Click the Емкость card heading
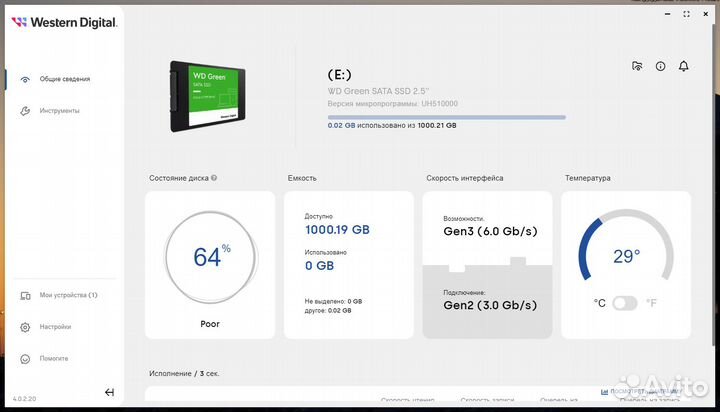720x412 pixels. [302, 178]
